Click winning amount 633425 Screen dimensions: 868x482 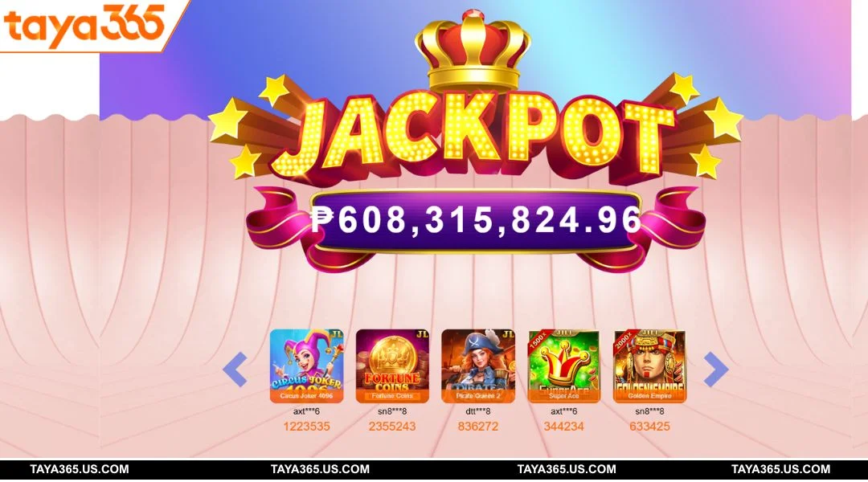[x=650, y=427]
